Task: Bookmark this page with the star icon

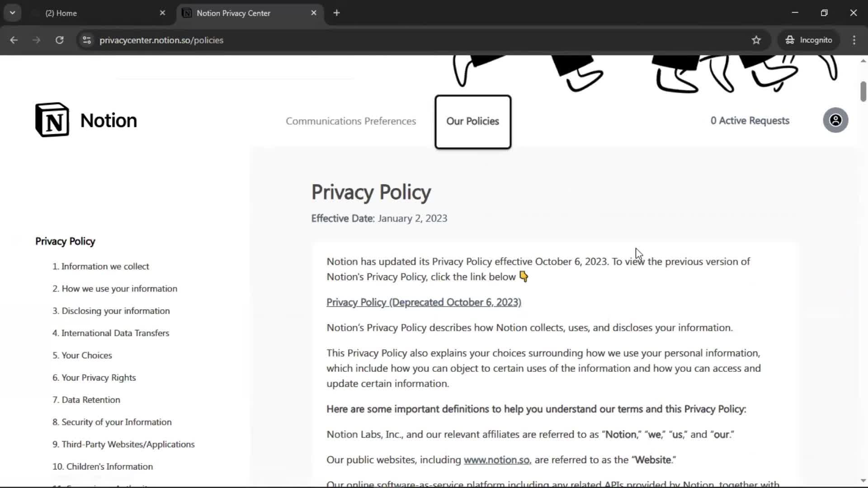Action: 756,40
